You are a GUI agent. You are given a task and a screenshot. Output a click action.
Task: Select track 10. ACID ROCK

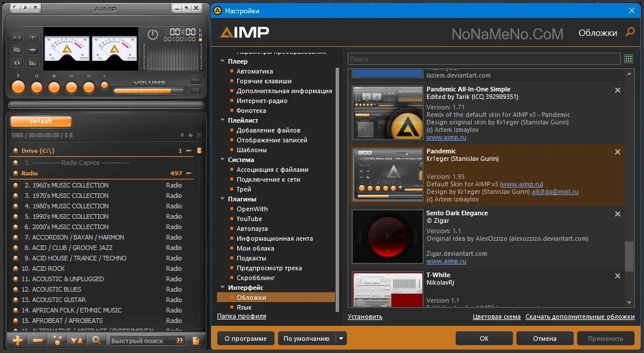click(x=102, y=269)
